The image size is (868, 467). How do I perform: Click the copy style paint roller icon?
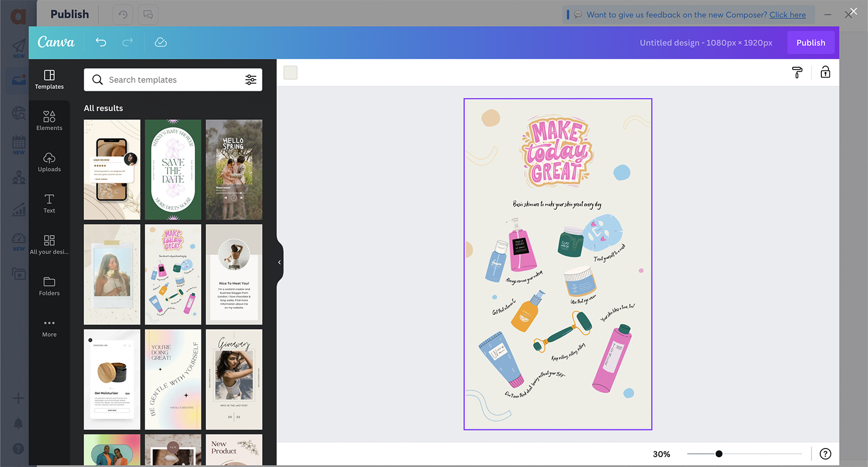797,72
